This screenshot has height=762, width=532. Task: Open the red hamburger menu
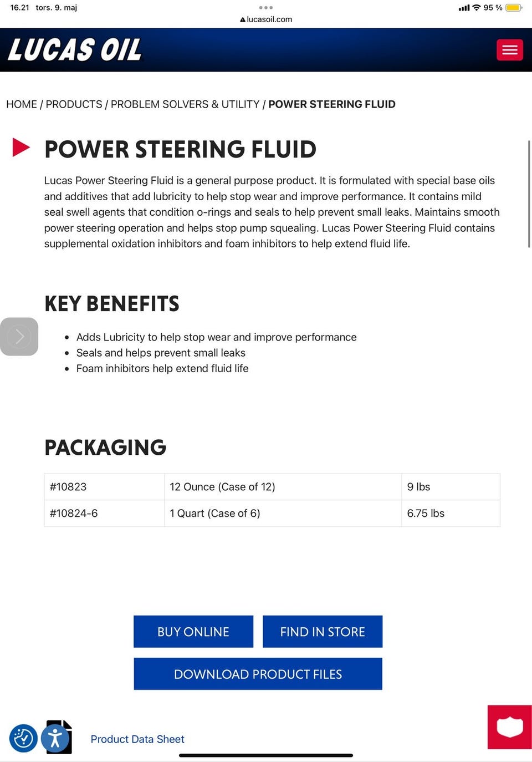tap(509, 50)
